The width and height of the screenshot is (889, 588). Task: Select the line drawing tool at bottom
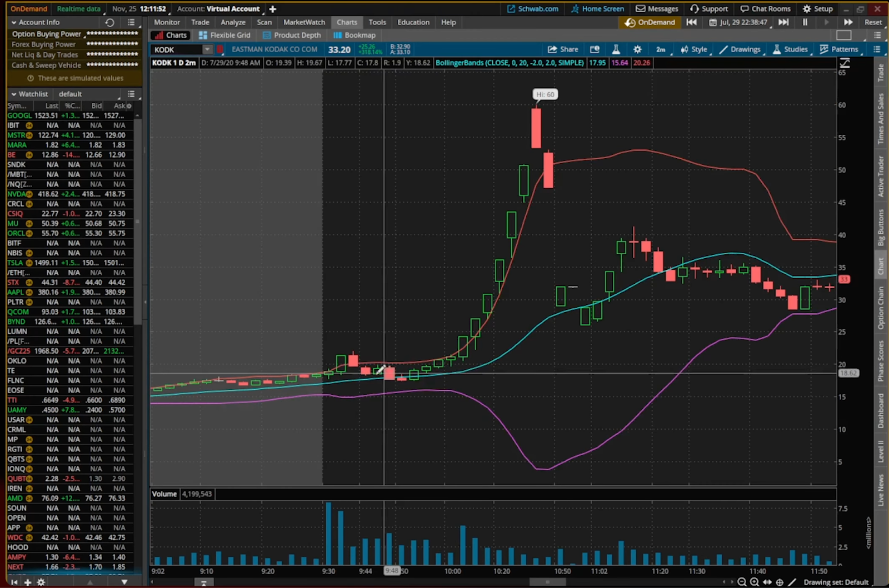click(x=792, y=582)
